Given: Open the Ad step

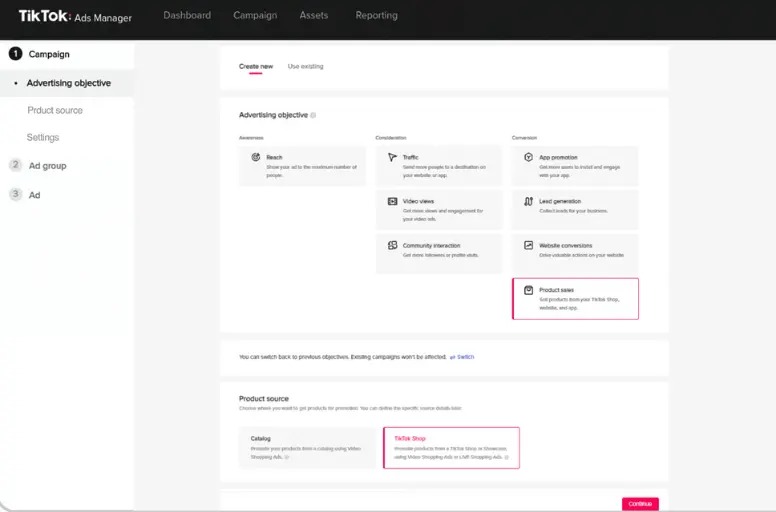Looking at the screenshot, I should click(x=34, y=195).
